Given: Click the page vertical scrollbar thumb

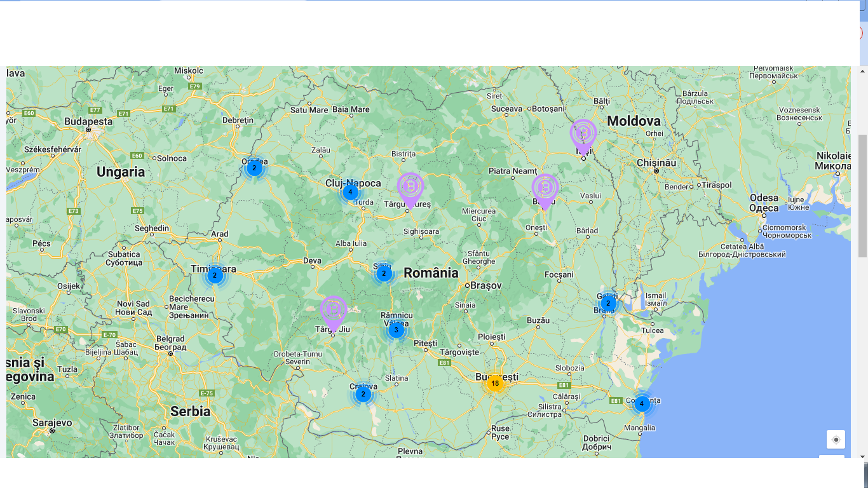Looking at the screenshot, I should pyautogui.click(x=863, y=196).
